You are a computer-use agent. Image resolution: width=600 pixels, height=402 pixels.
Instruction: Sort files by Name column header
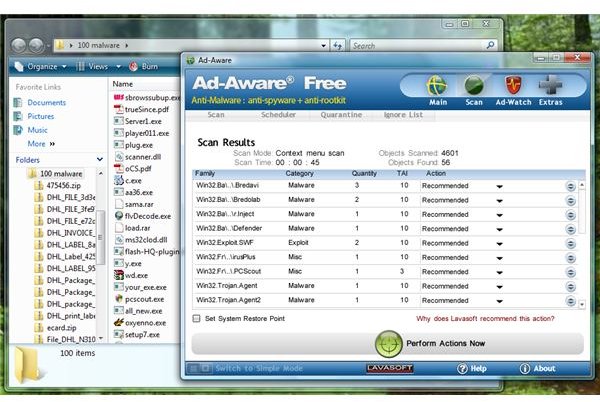tap(123, 84)
